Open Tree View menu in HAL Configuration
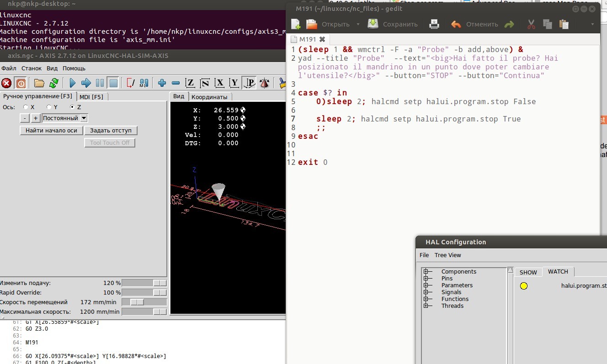607x364 pixels. point(448,255)
